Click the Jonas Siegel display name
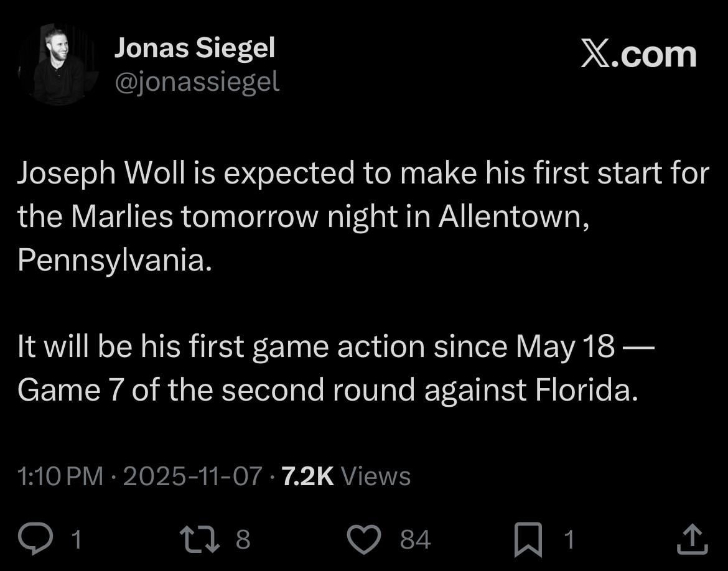 point(196,47)
